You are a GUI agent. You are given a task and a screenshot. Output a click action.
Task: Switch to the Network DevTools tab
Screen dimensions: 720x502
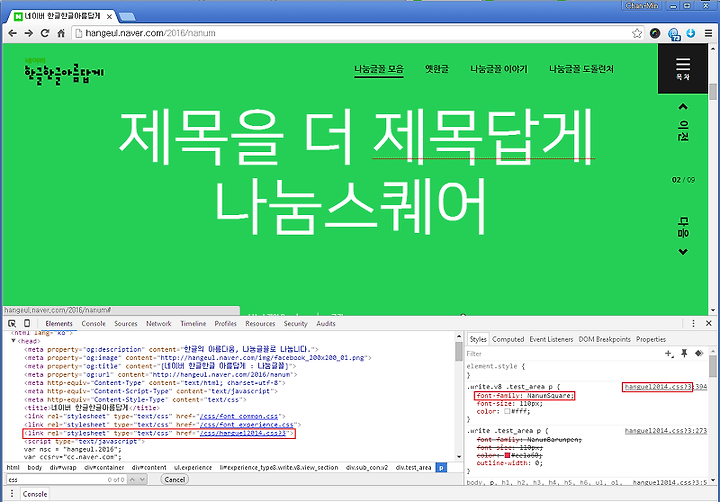(x=159, y=324)
